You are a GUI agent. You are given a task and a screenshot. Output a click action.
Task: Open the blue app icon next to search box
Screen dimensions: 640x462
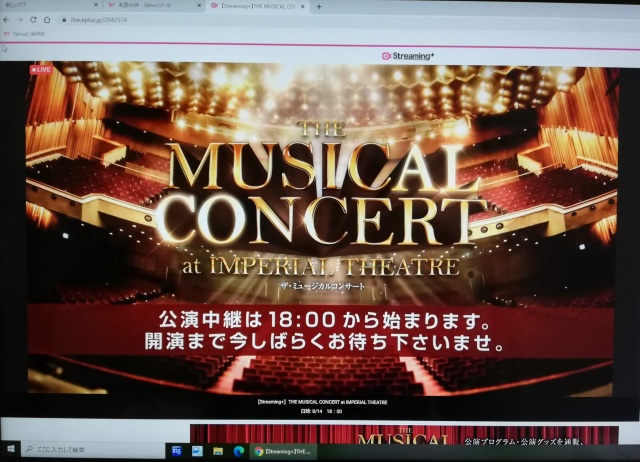pos(177,451)
